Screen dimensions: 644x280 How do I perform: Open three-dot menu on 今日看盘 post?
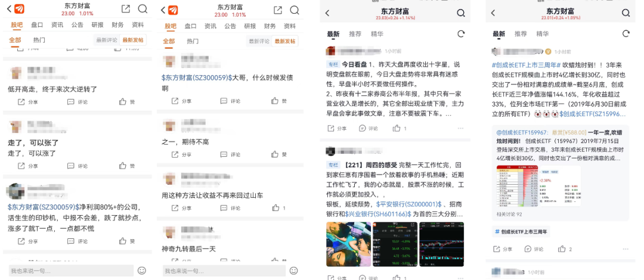coord(460,128)
